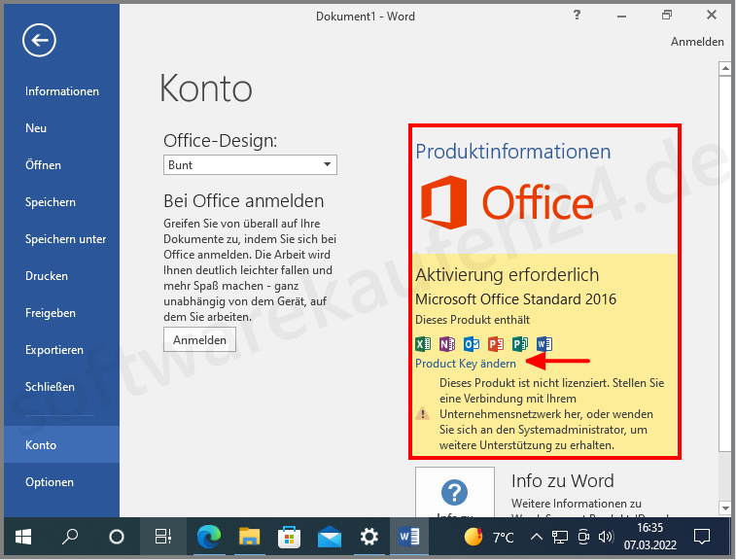Open File Explorer from taskbar
The height and width of the screenshot is (560, 736).
(x=249, y=537)
